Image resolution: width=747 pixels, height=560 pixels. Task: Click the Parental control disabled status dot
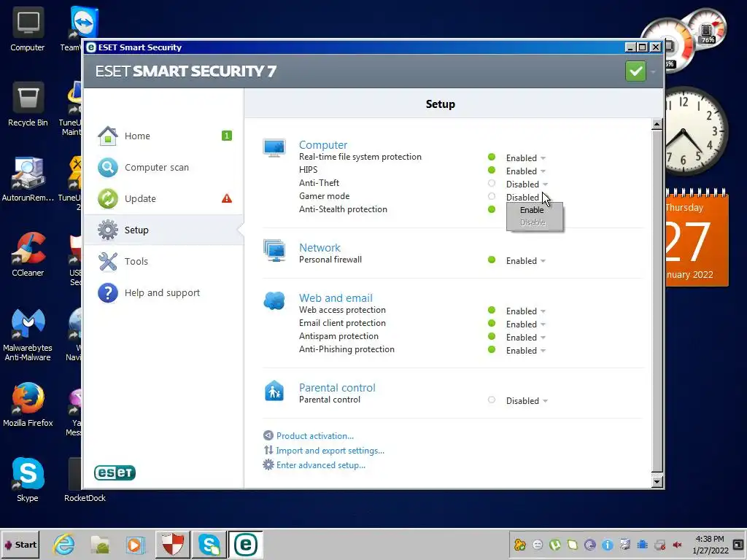pyautogui.click(x=492, y=400)
